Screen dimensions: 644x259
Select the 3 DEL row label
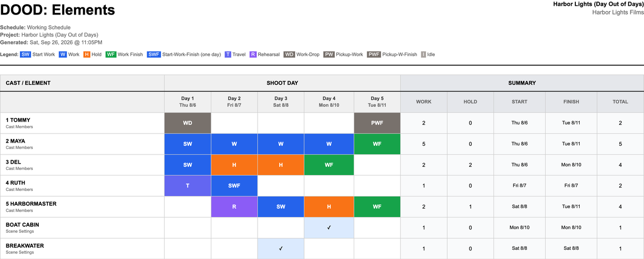(82, 165)
